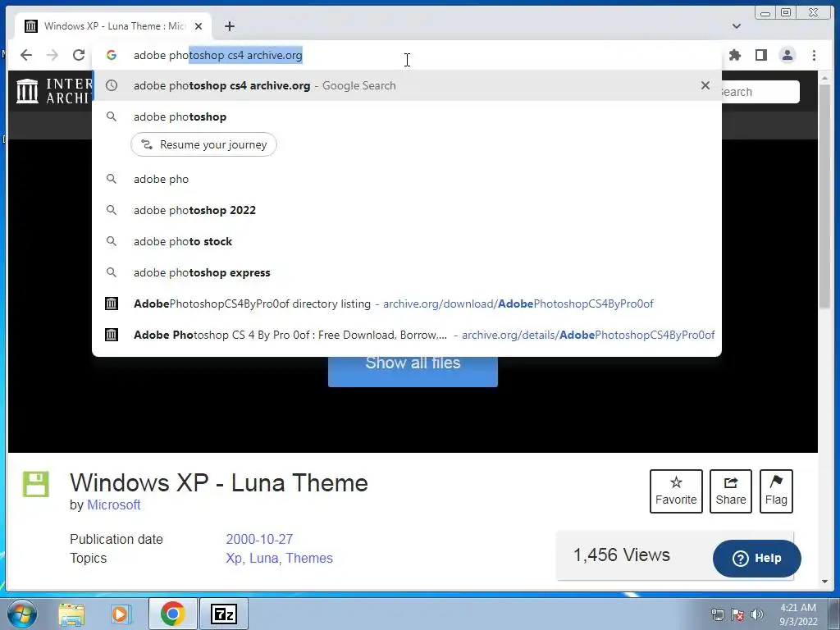Screen dimensions: 840x630
Task: Close the Windows XP Luna Theme tab
Action: click(199, 25)
